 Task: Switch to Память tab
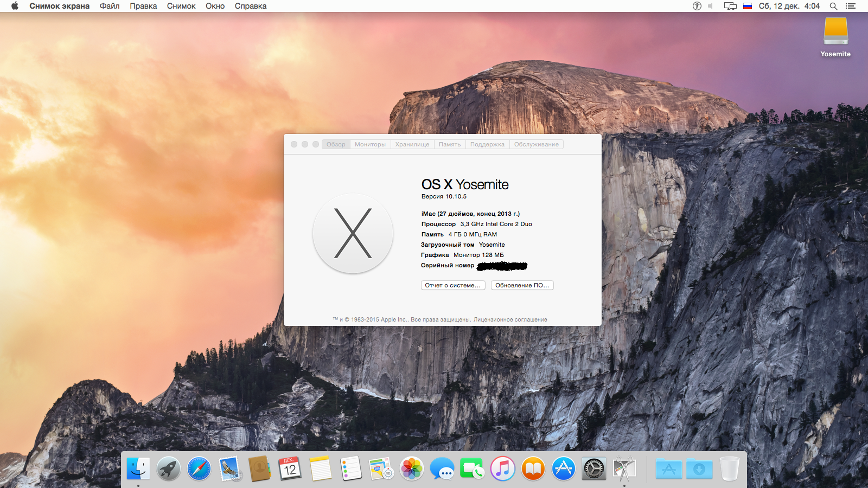click(450, 144)
